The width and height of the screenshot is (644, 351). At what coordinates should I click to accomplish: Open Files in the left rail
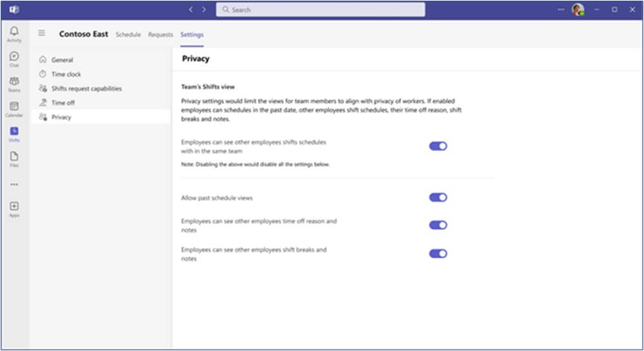pyautogui.click(x=14, y=159)
